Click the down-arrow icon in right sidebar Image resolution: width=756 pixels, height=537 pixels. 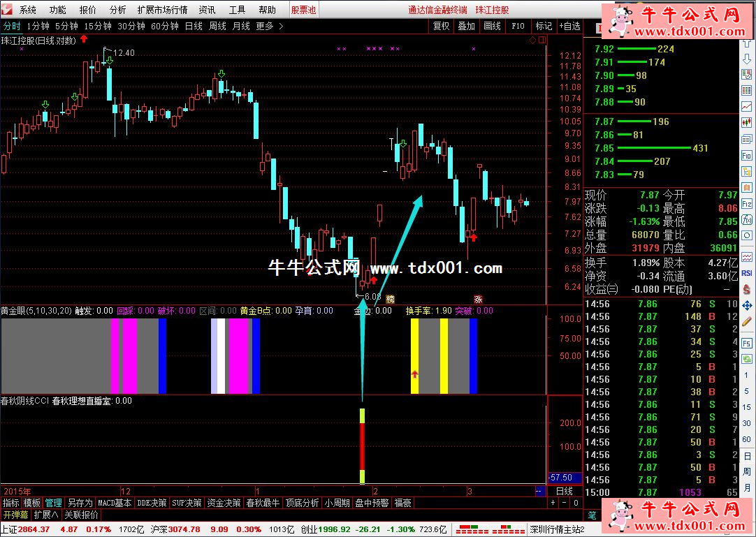pyautogui.click(x=747, y=59)
